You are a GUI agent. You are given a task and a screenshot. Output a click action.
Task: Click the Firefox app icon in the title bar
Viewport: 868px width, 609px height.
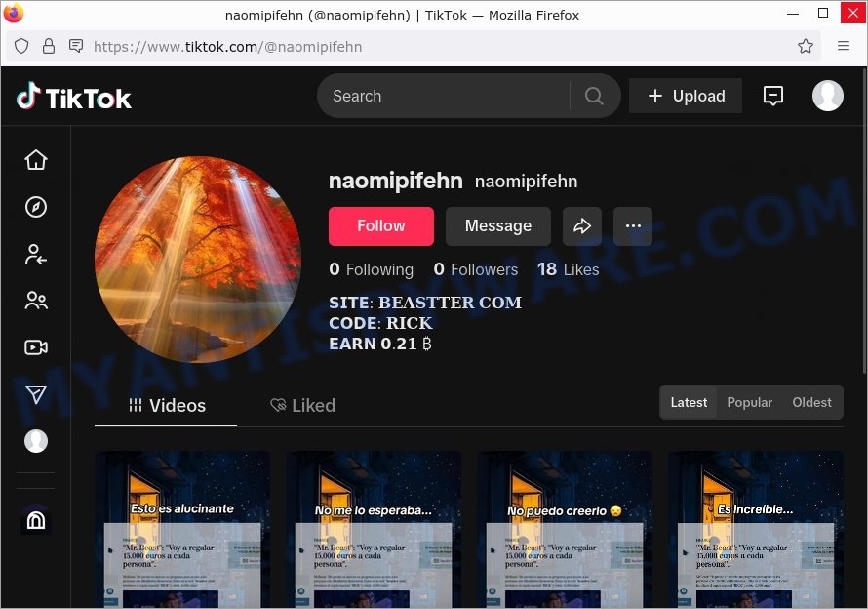point(14,12)
